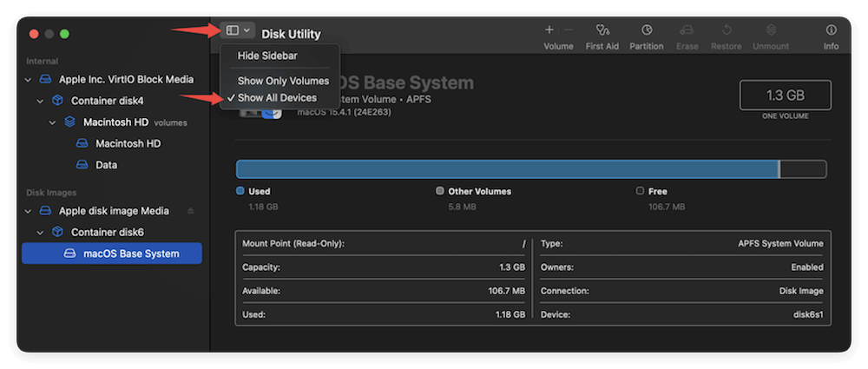Click the Capacity 1.3 GB value
868x369 pixels.
511,267
